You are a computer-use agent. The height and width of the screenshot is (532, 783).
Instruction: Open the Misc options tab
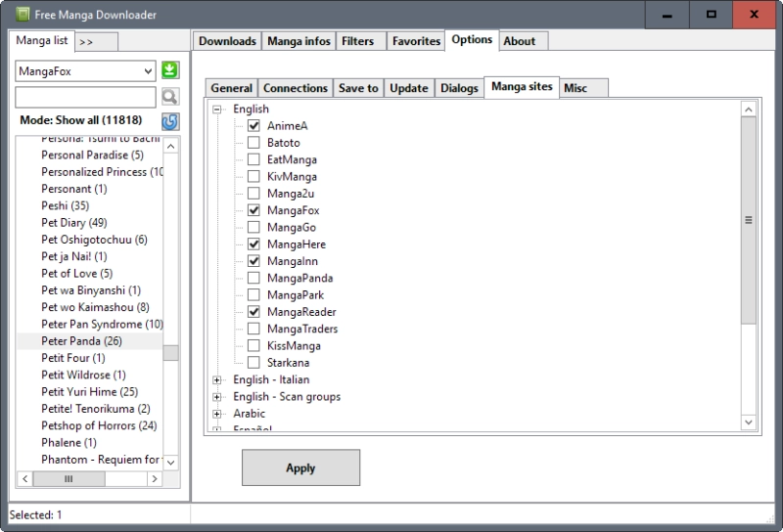pyautogui.click(x=583, y=88)
